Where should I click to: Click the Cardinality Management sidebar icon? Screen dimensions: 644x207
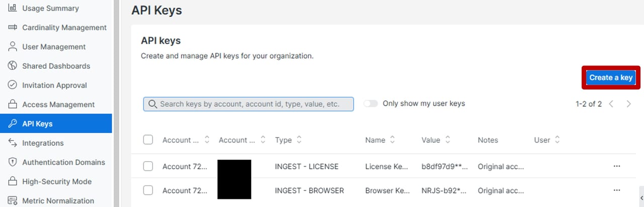pyautogui.click(x=13, y=28)
